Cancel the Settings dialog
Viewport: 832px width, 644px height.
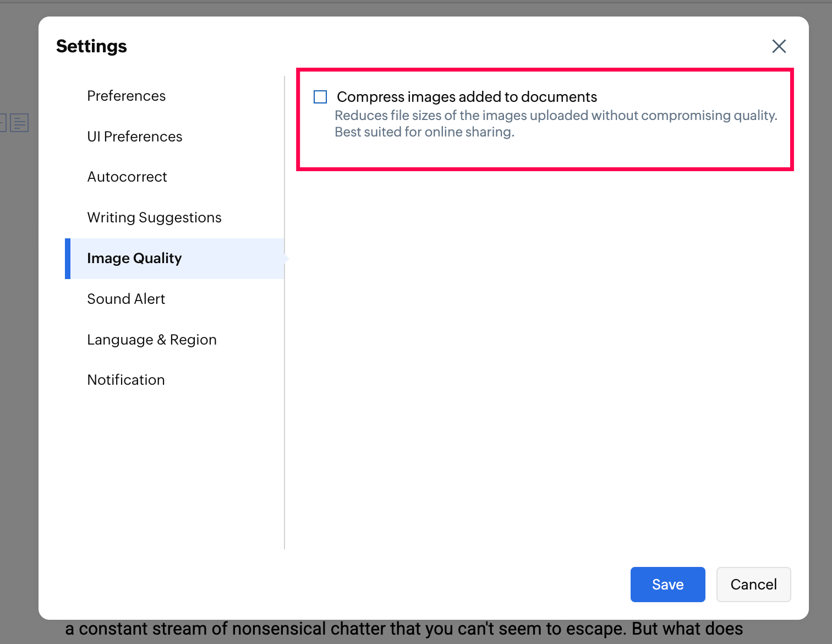click(x=753, y=584)
